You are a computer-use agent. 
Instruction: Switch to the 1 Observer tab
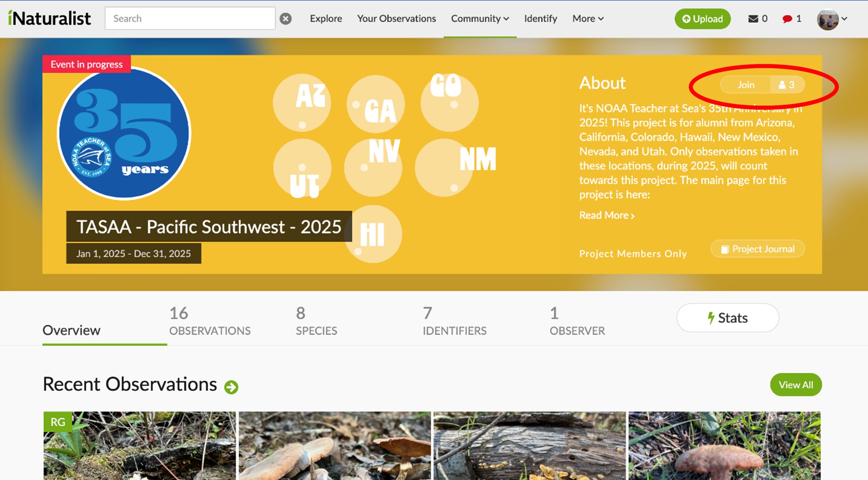577,321
